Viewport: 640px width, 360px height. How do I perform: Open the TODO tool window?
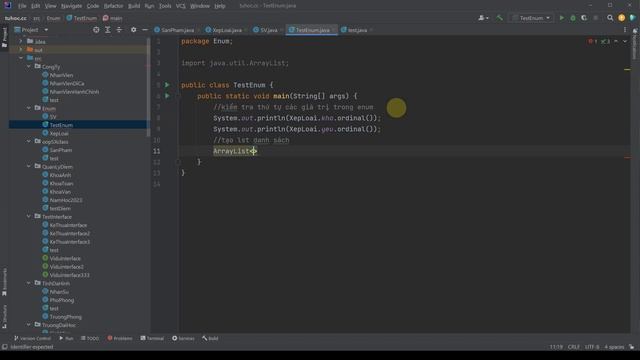[90, 338]
